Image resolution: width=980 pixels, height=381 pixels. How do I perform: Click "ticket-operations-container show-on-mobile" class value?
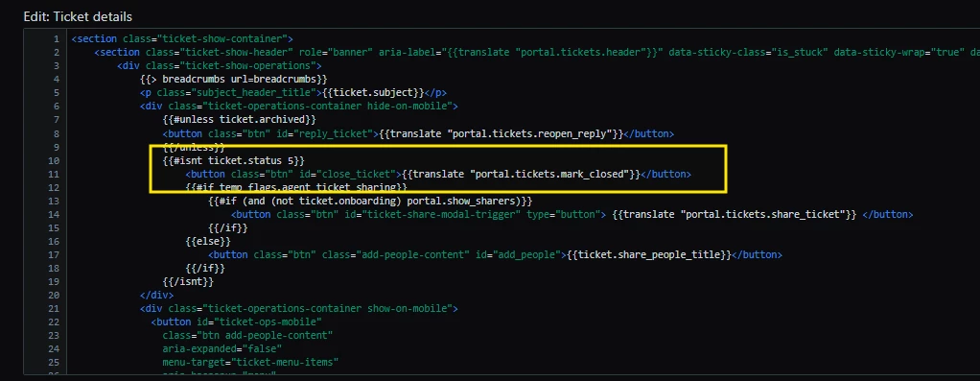[328, 309]
